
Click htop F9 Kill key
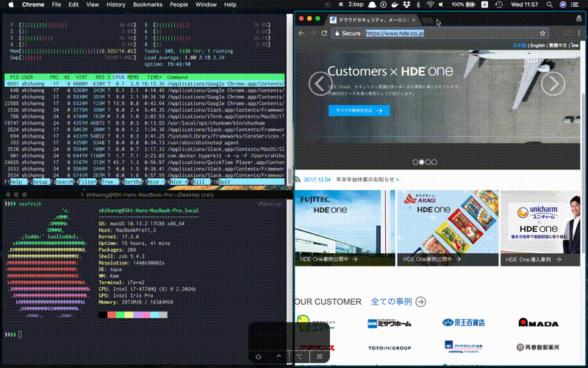(198, 182)
